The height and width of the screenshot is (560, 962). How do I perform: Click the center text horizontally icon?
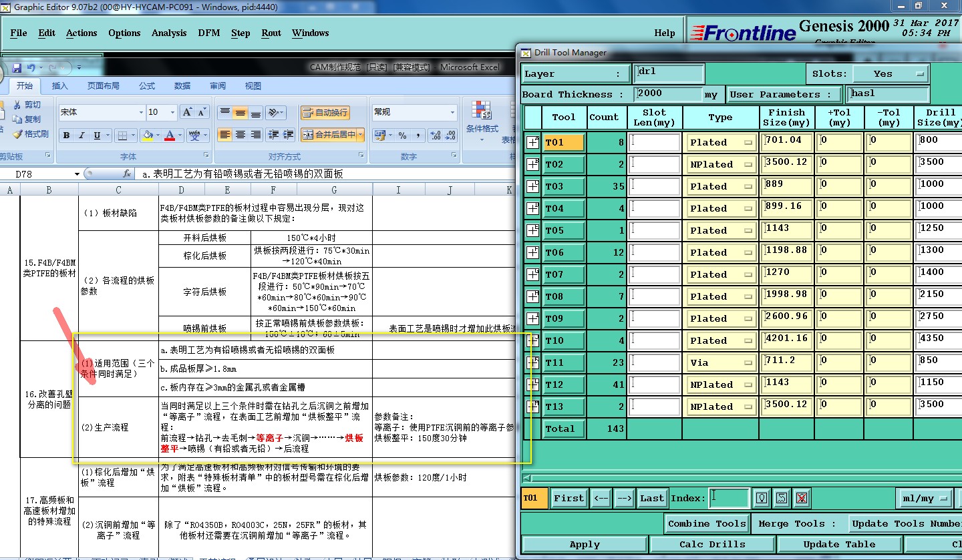click(x=240, y=135)
